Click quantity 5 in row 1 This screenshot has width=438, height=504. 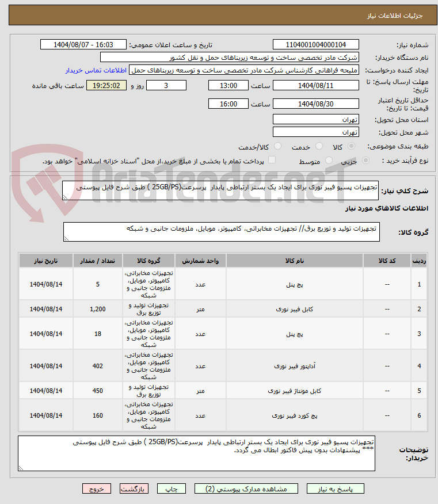[98, 284]
